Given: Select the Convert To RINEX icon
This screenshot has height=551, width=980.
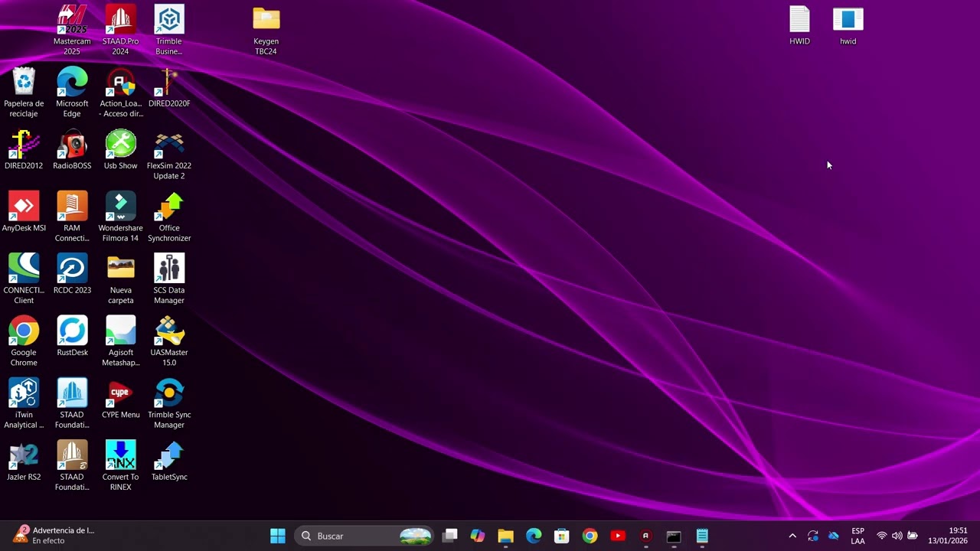Looking at the screenshot, I should coord(120,466).
